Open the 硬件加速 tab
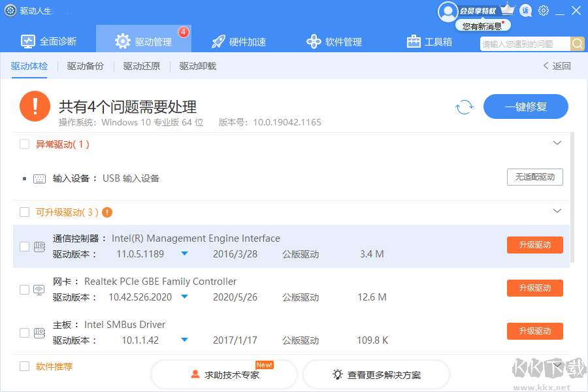Screen dimensions: 588x392 239,42
